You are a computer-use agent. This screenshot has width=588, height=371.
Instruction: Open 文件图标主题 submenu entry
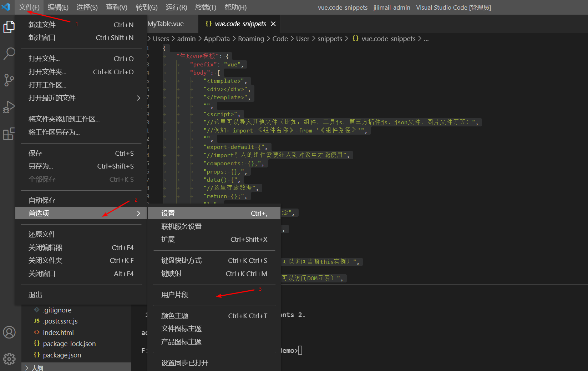(214, 329)
